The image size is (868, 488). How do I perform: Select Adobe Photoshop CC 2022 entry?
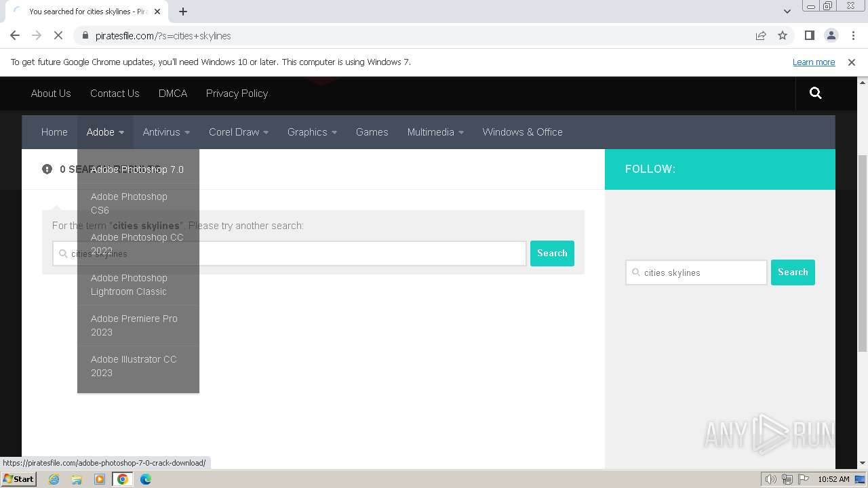(138, 244)
